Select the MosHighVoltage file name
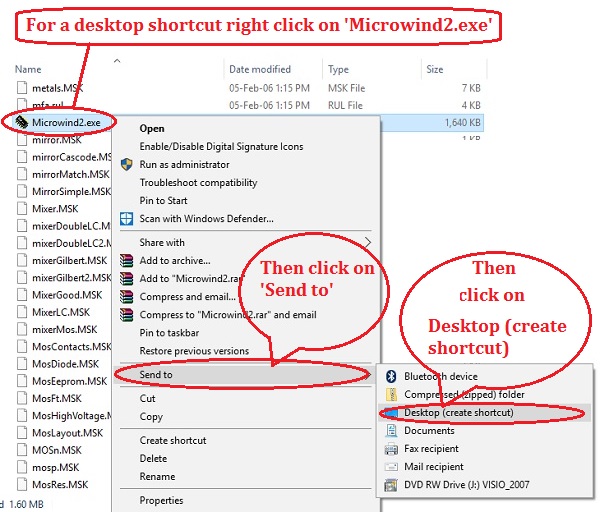 tap(72, 416)
